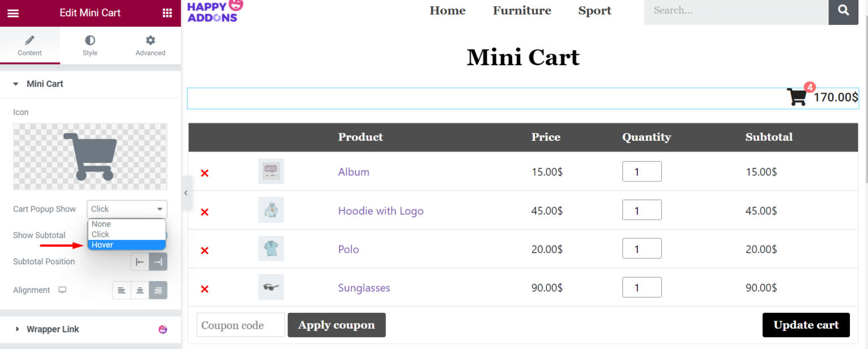This screenshot has height=349, width=868.
Task: Switch to the Style tab
Action: click(x=90, y=46)
